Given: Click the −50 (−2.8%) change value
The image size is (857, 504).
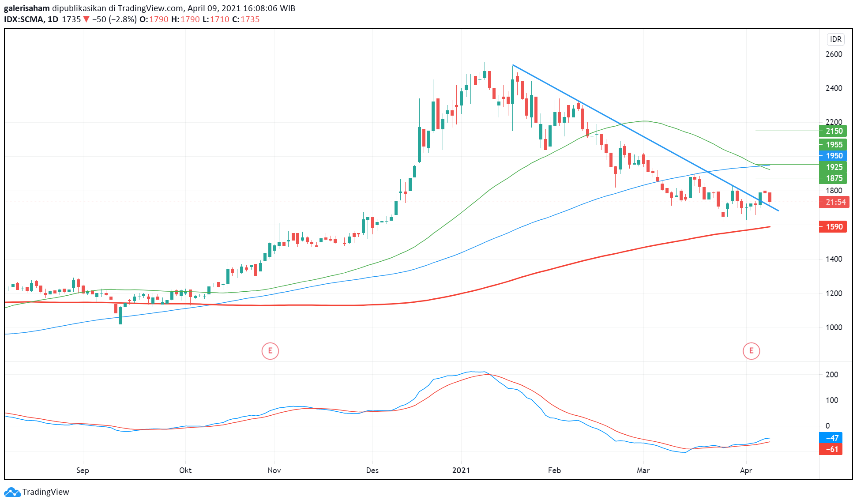Looking at the screenshot, I should 114,19.
